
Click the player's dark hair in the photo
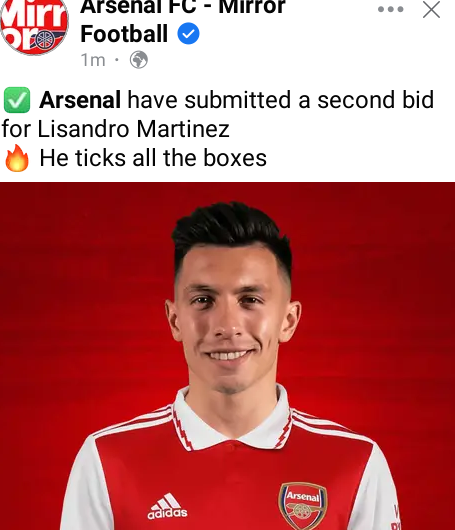pos(232,230)
